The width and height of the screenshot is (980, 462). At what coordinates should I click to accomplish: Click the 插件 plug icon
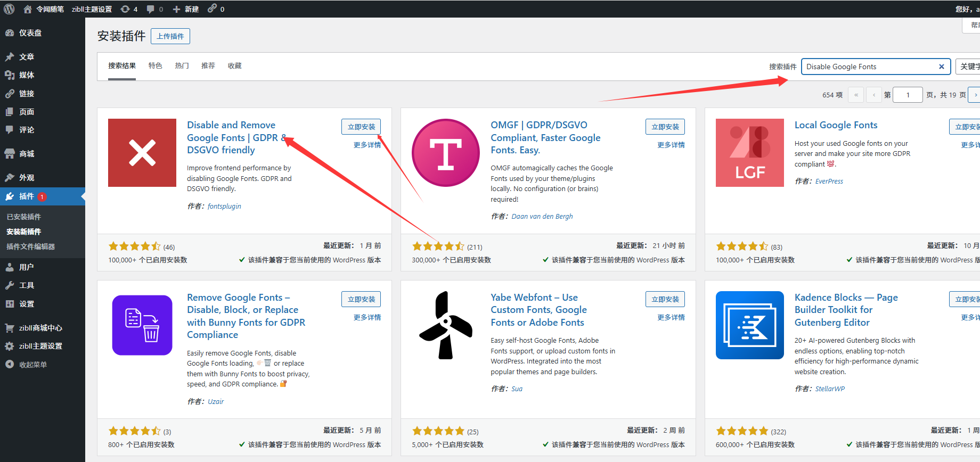point(10,196)
